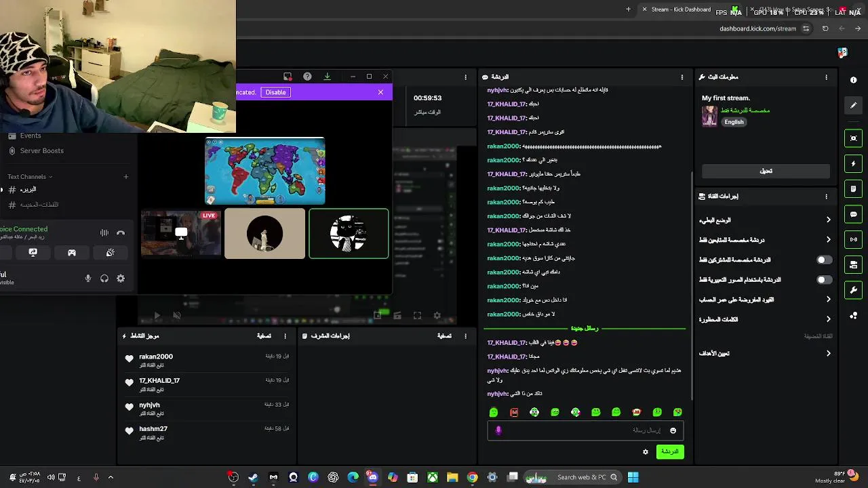Image resolution: width=868 pixels, height=488 pixels.
Task: Expand banned words option chevron
Action: coord(828,319)
